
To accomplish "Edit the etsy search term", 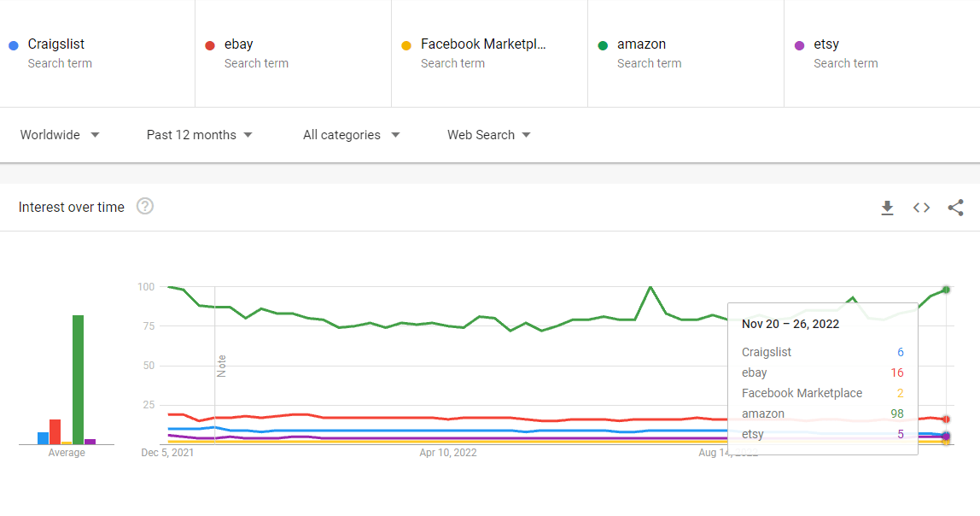I will [x=826, y=44].
